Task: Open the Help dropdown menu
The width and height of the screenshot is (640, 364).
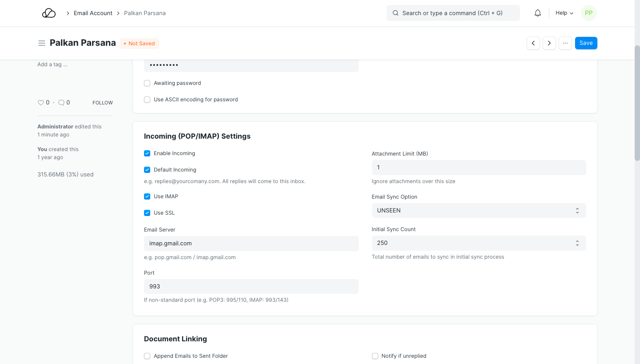Action: pyautogui.click(x=564, y=13)
